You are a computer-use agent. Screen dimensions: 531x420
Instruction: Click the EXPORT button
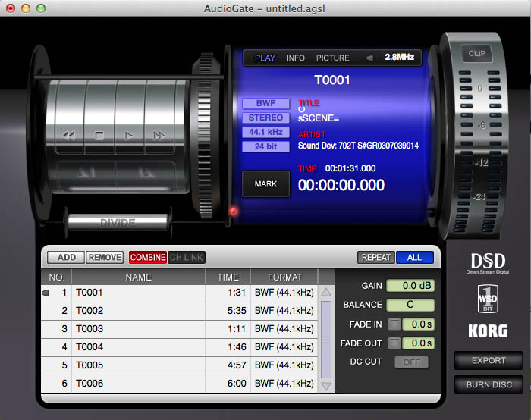[489, 360]
